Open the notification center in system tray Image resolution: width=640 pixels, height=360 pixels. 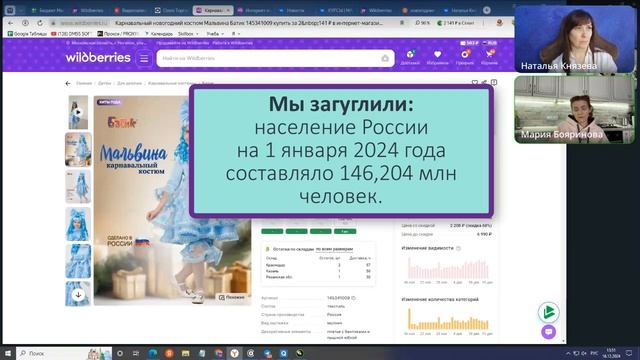pyautogui.click(x=629, y=353)
